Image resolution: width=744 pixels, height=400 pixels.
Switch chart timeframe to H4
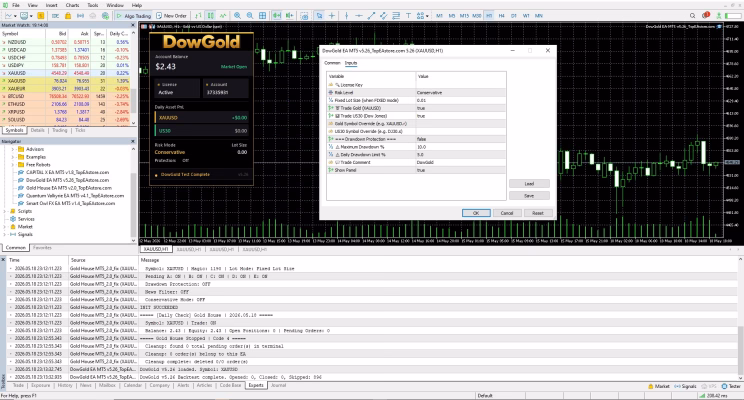point(501,16)
